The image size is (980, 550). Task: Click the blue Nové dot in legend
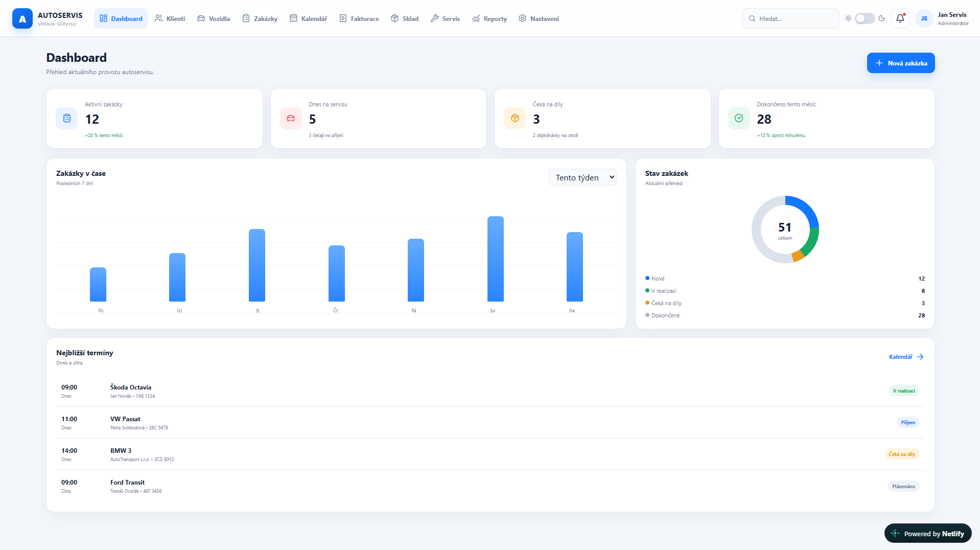(x=647, y=278)
